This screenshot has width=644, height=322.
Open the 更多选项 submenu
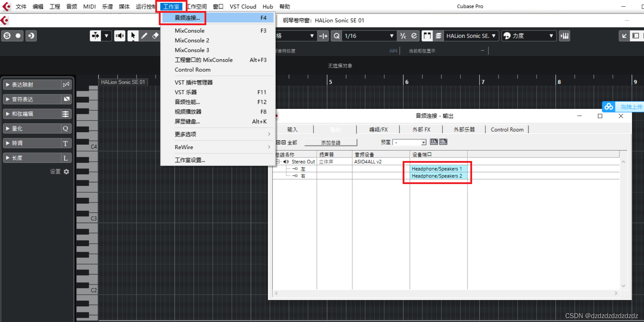point(218,134)
